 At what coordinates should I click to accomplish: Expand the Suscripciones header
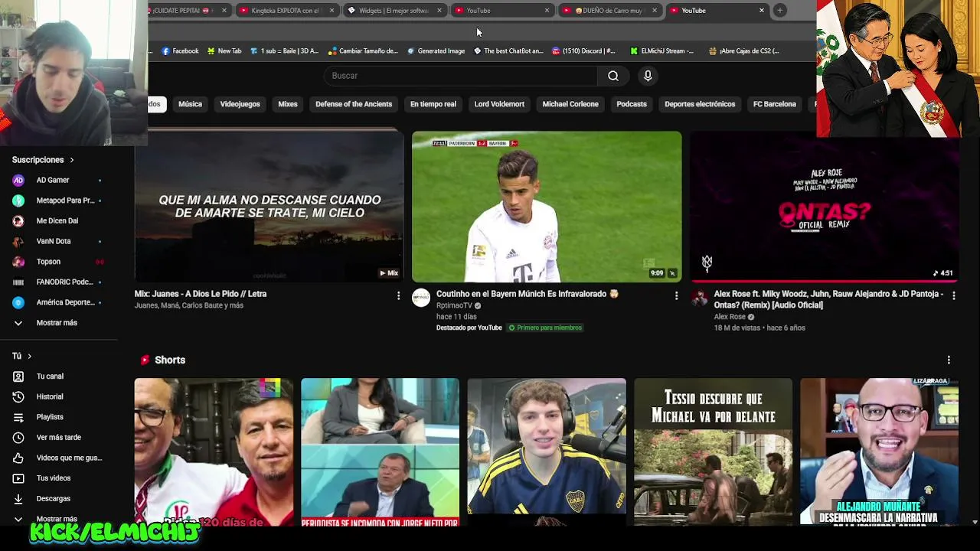[x=43, y=160]
